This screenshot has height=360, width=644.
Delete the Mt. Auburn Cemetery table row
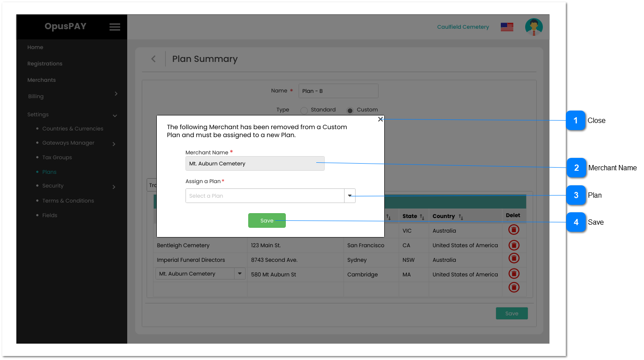[x=514, y=273]
